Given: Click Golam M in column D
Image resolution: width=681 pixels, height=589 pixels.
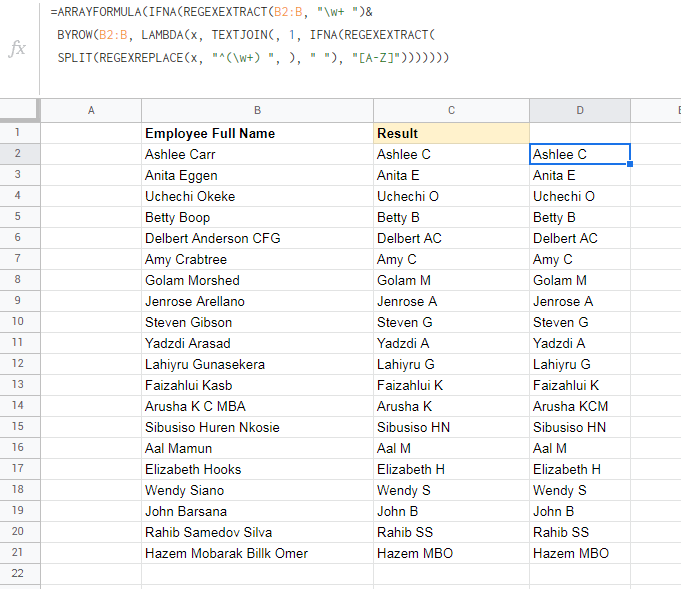Looking at the screenshot, I should coord(580,280).
